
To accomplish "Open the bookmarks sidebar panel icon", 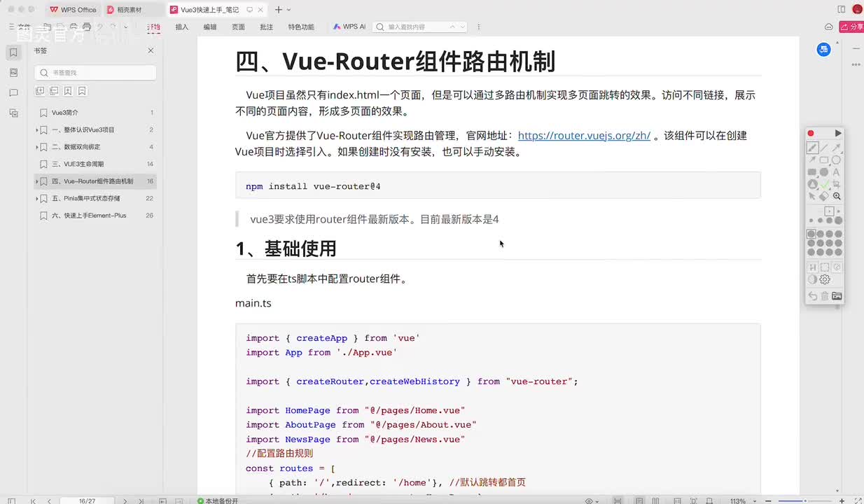I will [x=13, y=52].
